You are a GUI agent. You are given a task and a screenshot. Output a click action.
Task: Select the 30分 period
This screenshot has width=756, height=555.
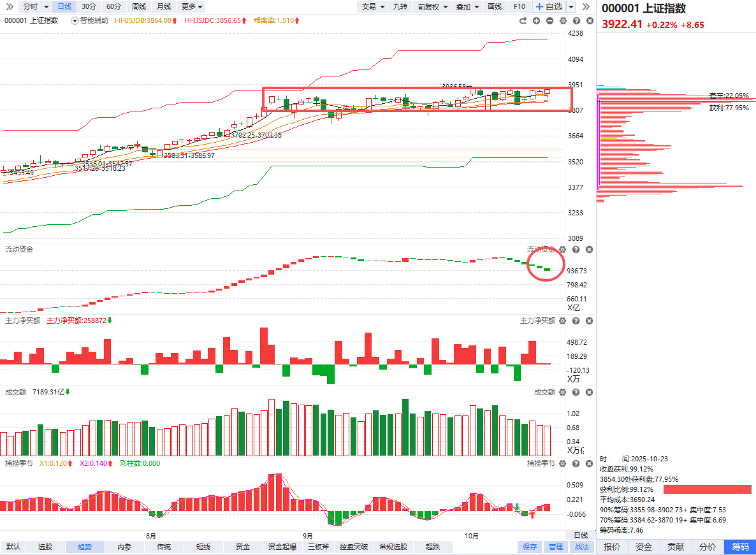click(89, 7)
